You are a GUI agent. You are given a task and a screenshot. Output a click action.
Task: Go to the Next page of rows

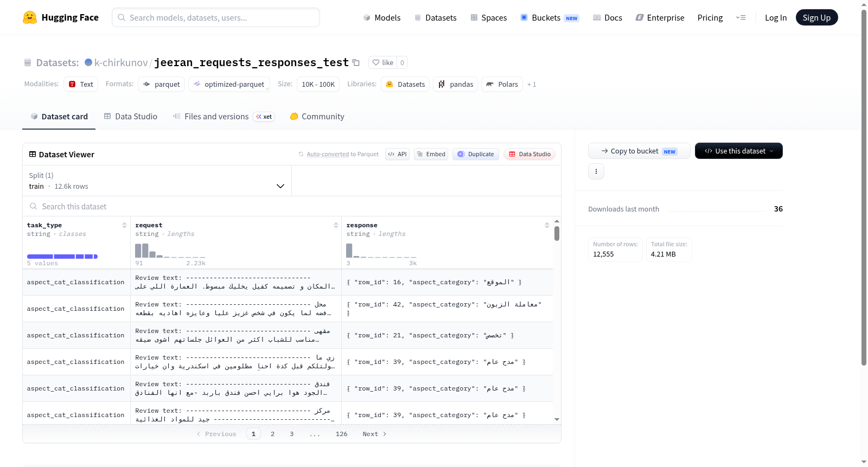point(374,434)
